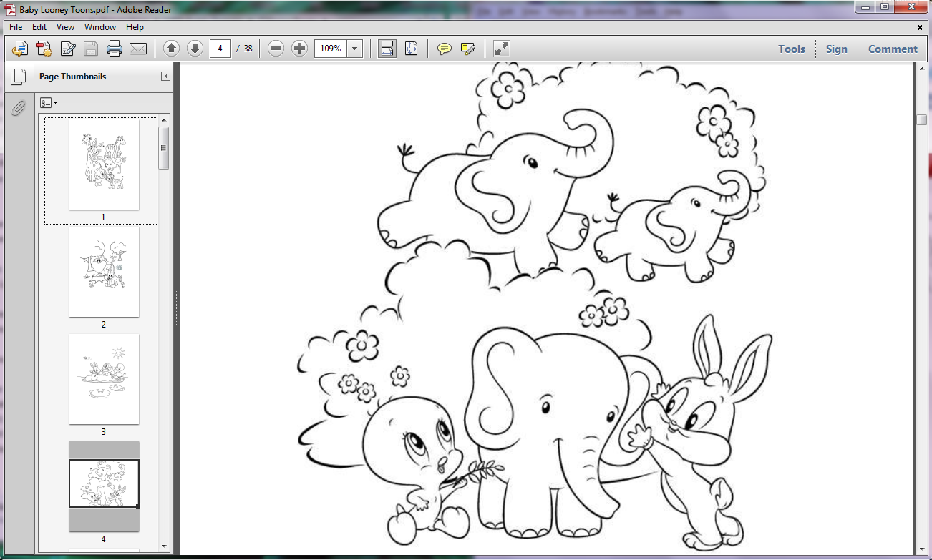
Task: Open the Comment pane
Action: [x=893, y=49]
